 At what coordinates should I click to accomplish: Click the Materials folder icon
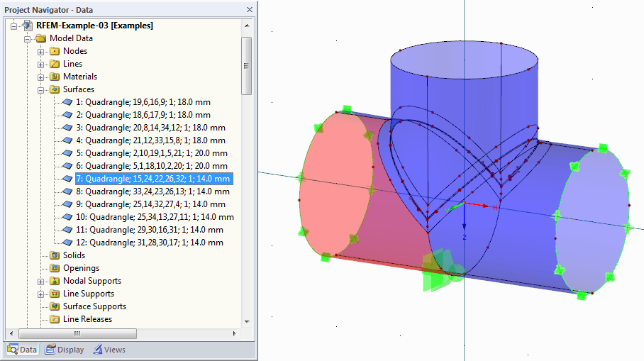(x=54, y=77)
